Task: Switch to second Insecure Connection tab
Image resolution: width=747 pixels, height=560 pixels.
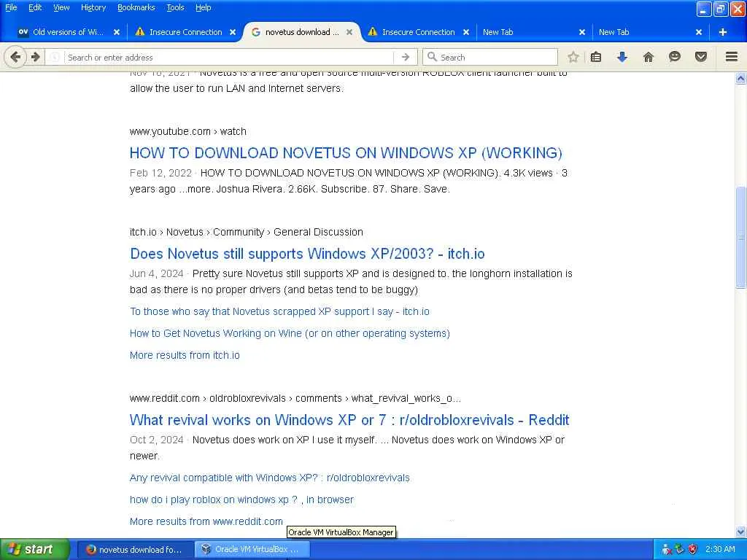Action: (418, 32)
